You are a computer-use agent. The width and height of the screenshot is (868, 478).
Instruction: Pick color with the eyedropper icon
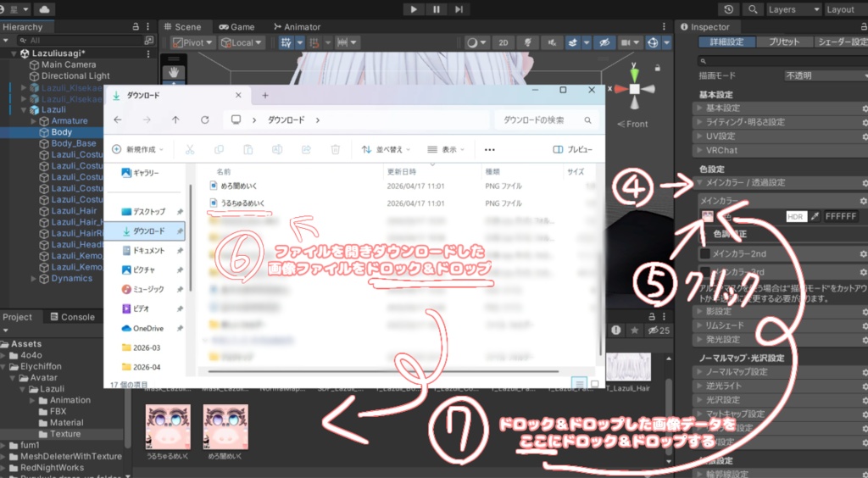click(x=815, y=216)
